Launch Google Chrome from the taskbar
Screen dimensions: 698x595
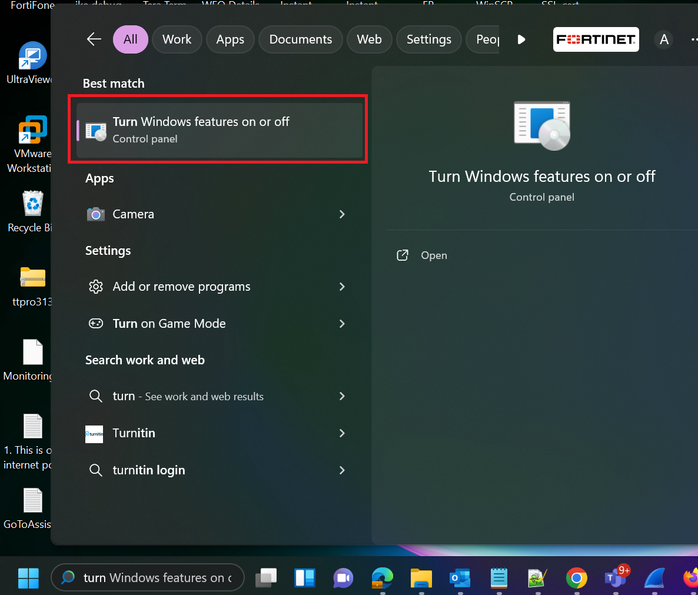[576, 578]
